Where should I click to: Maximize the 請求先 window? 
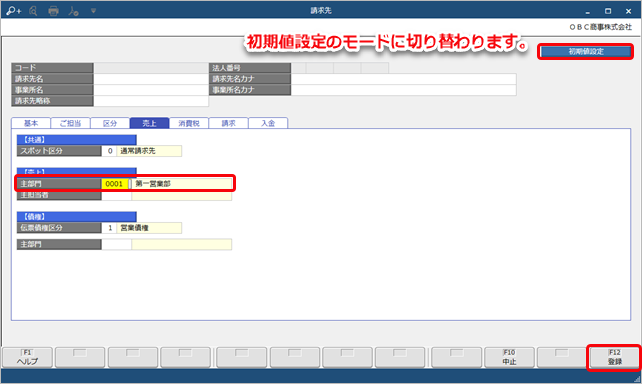pyautogui.click(x=608, y=11)
